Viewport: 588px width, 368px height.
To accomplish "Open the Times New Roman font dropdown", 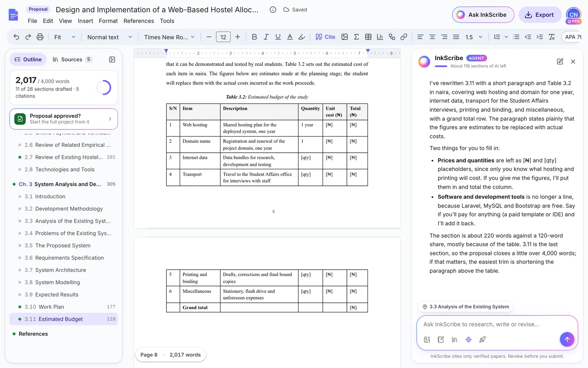I will click(169, 37).
